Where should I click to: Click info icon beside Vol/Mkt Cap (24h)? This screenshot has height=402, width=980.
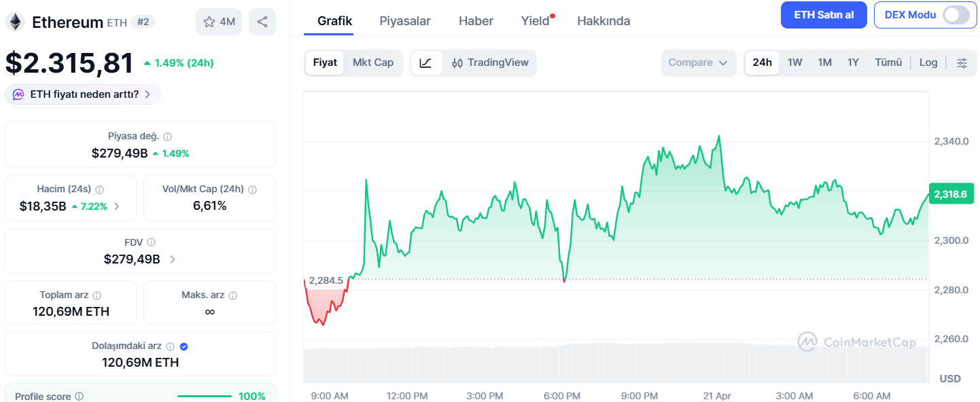[x=253, y=189]
